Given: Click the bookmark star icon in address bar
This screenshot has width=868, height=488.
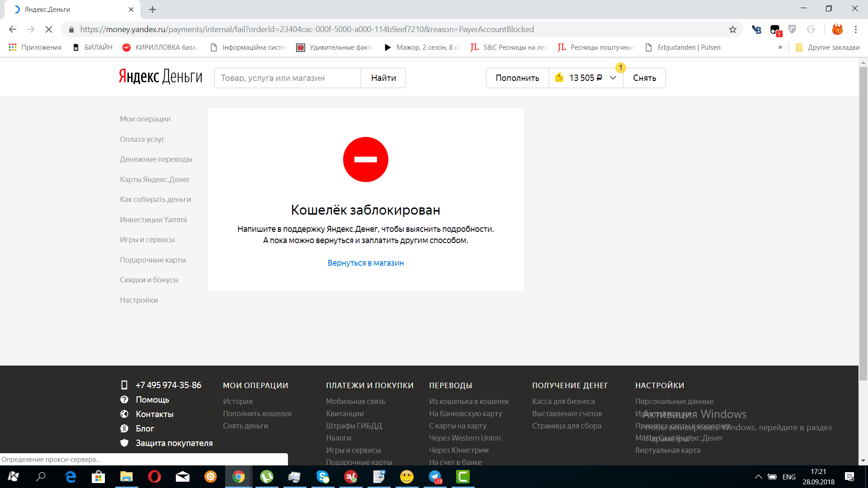Looking at the screenshot, I should point(732,29).
